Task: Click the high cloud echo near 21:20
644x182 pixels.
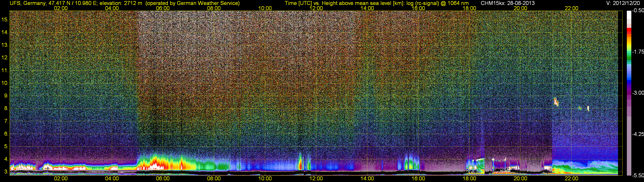Action: 556,102
